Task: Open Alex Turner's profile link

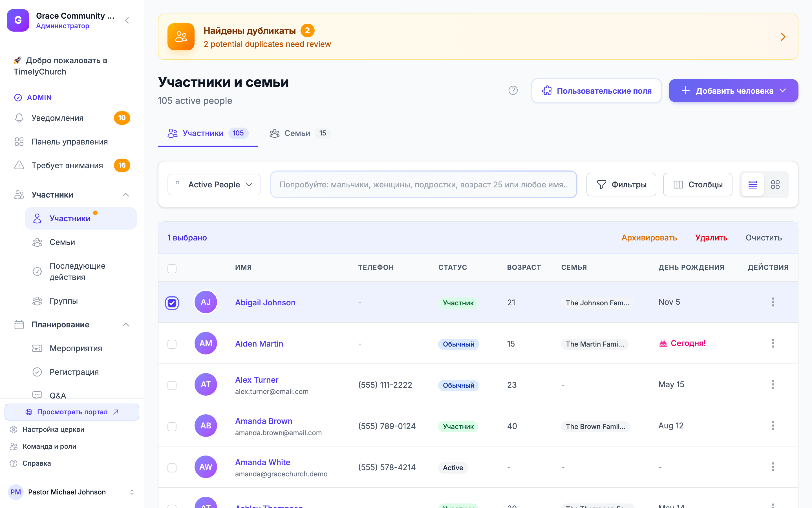Action: (257, 380)
